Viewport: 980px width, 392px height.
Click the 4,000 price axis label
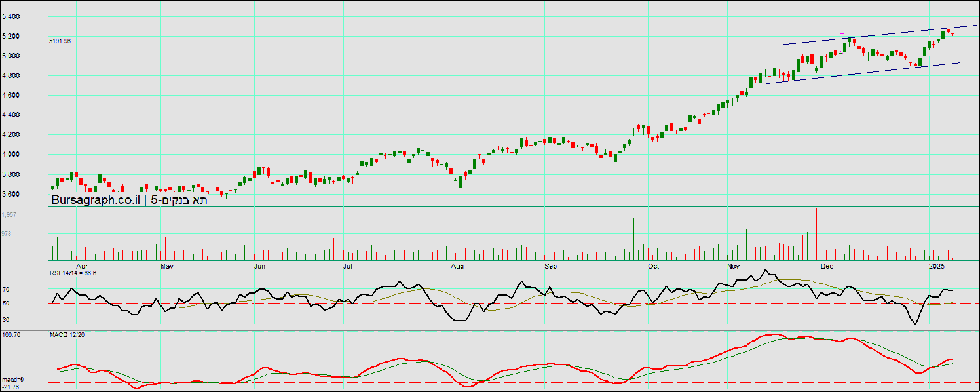tap(11, 155)
